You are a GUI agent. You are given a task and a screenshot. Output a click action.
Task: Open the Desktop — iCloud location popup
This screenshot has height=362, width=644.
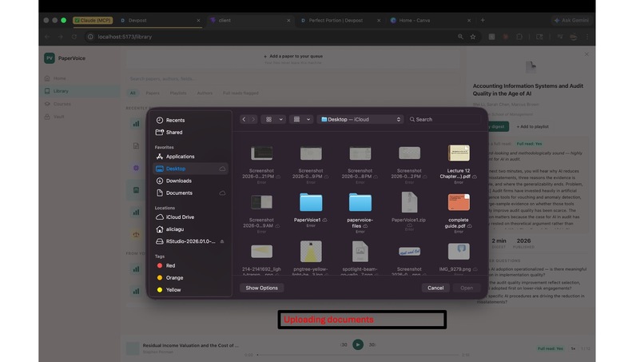(360, 119)
